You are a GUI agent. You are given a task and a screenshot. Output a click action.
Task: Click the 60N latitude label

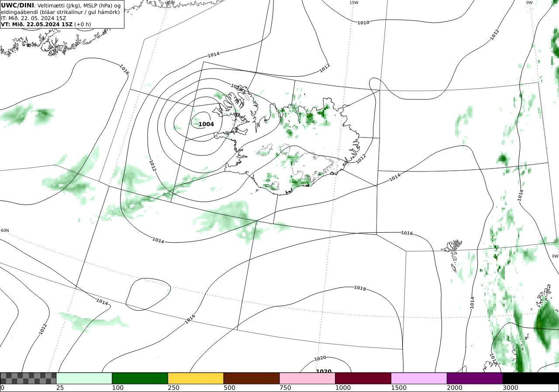[5, 230]
